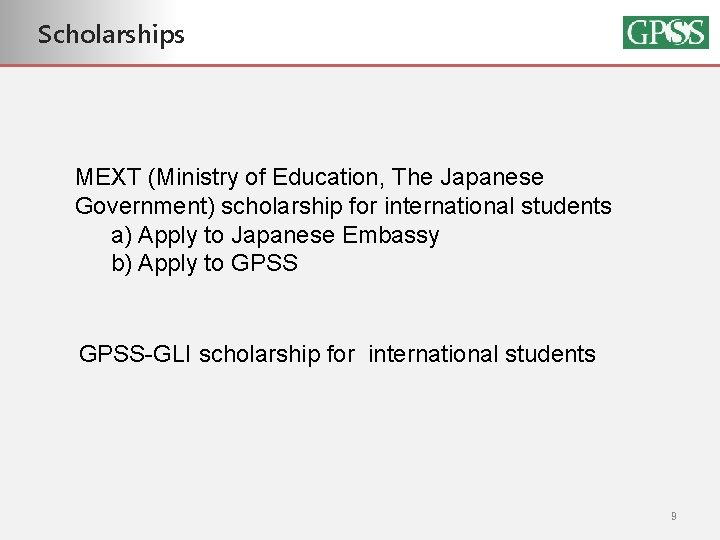The width and height of the screenshot is (720, 540).
Task: Click the GPSS-GLI scholarship line
Action: coord(337,354)
